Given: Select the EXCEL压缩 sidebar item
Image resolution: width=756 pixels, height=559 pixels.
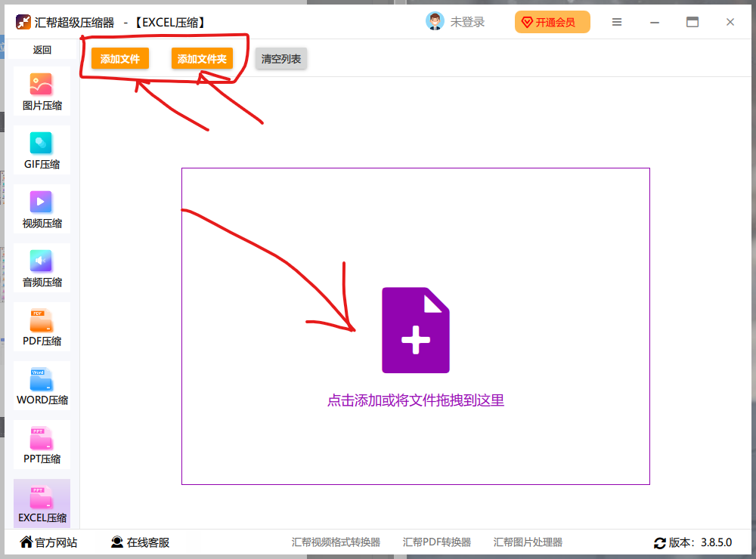Looking at the screenshot, I should point(42,504).
